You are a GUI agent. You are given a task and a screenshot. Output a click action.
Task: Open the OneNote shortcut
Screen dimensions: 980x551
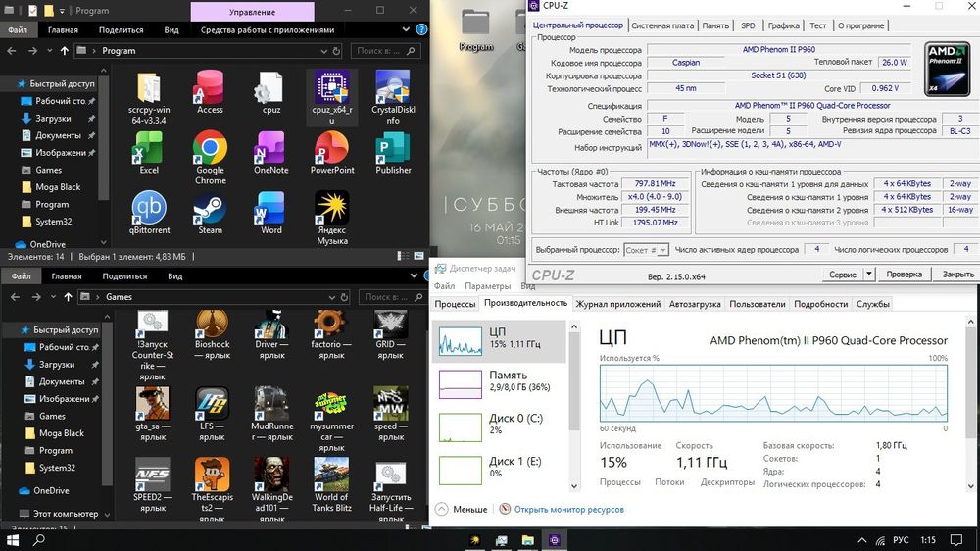pos(270,153)
